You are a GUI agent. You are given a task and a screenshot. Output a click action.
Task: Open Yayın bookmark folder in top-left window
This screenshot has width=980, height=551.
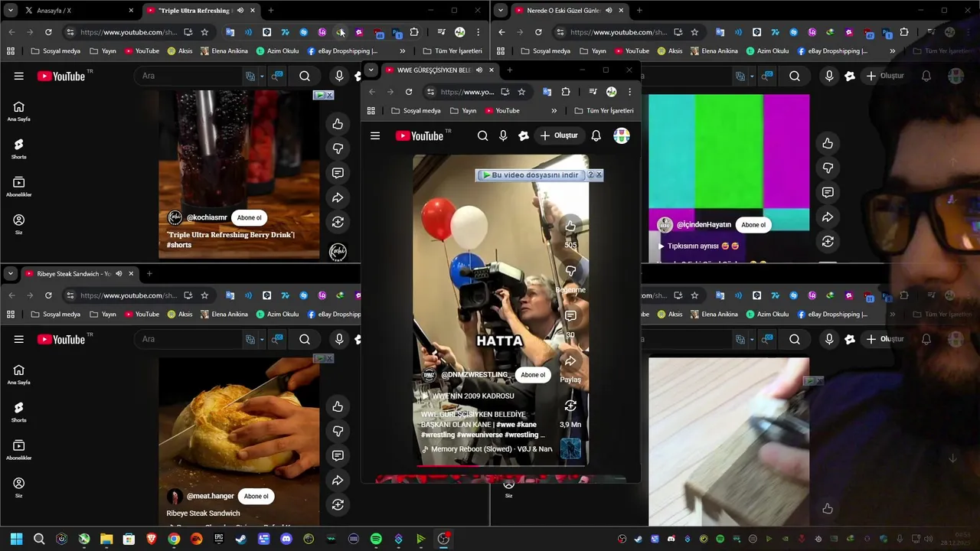(103, 51)
